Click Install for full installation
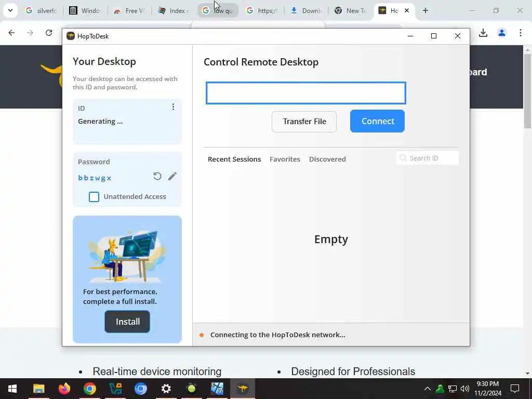532x399 pixels. [127, 322]
